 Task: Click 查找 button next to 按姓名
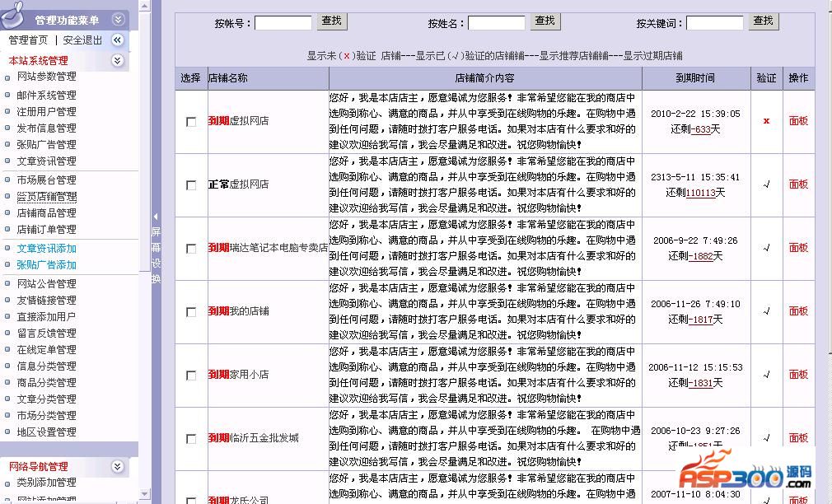545,21
